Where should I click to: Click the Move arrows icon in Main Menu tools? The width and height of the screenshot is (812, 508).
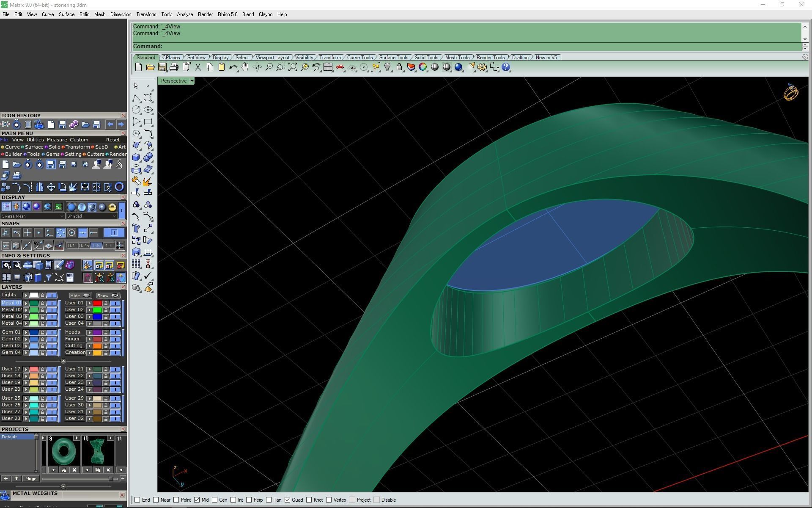pyautogui.click(x=51, y=187)
